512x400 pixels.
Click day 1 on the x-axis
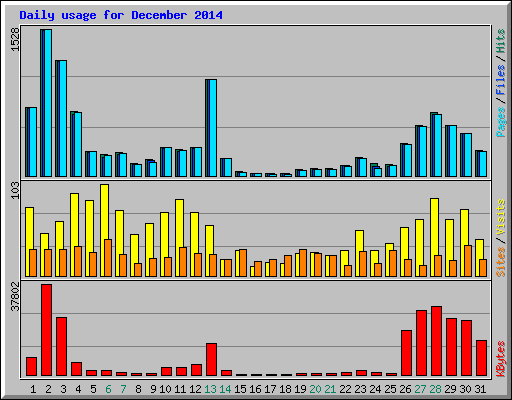33,389
